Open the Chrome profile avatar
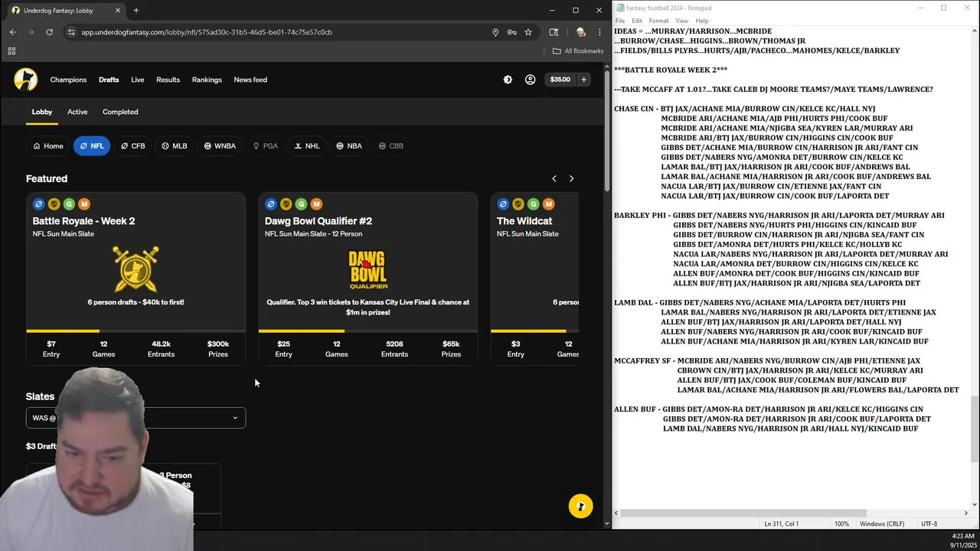Screen dimensions: 980x551 [x=580, y=32]
